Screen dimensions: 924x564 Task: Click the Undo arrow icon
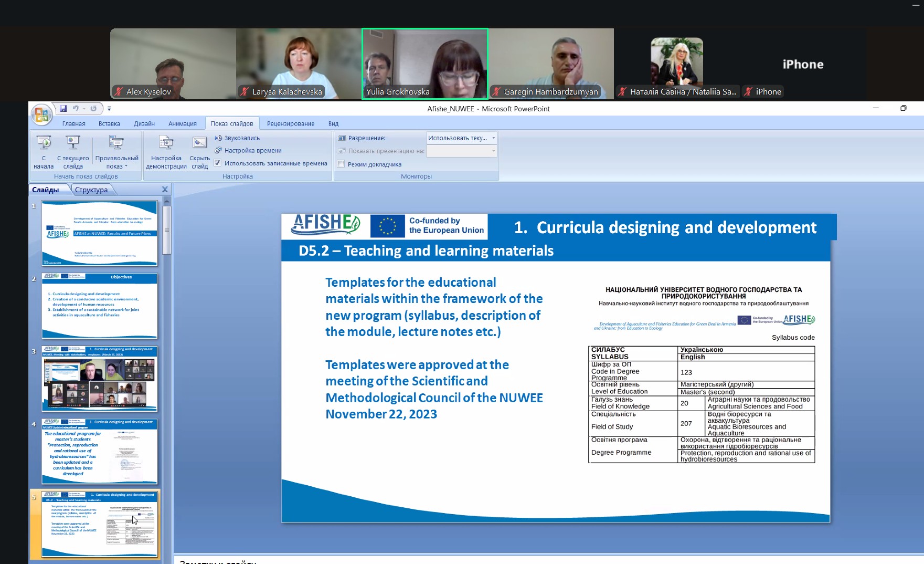(x=76, y=109)
